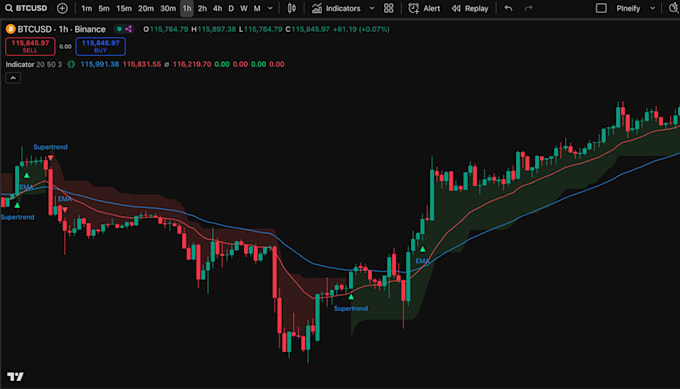Toggle the purple share dot beside Binance
Viewport: 680px width, 389px height.
click(x=128, y=29)
